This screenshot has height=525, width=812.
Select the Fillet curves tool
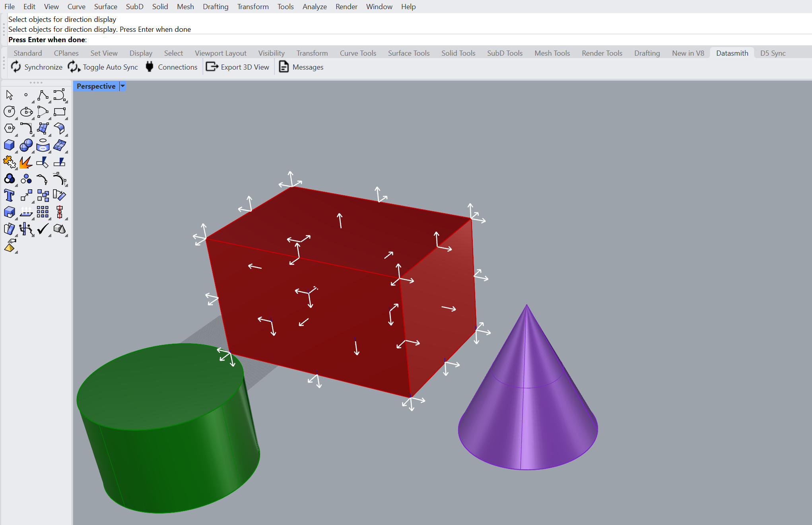26,128
